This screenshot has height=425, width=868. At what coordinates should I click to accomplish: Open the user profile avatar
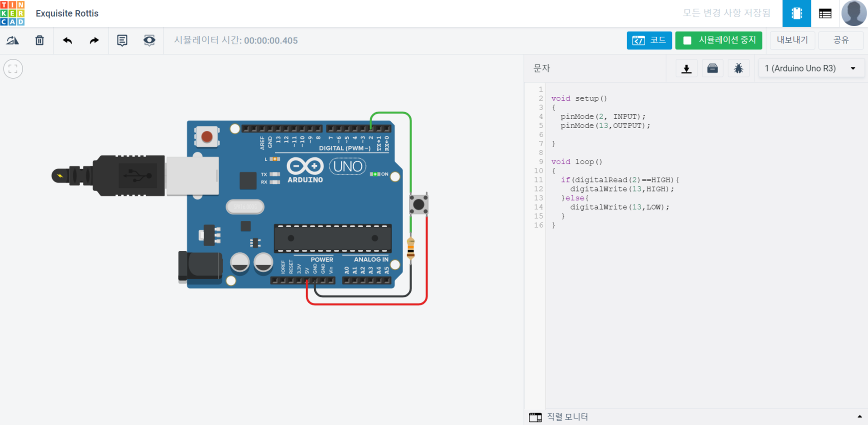point(854,13)
